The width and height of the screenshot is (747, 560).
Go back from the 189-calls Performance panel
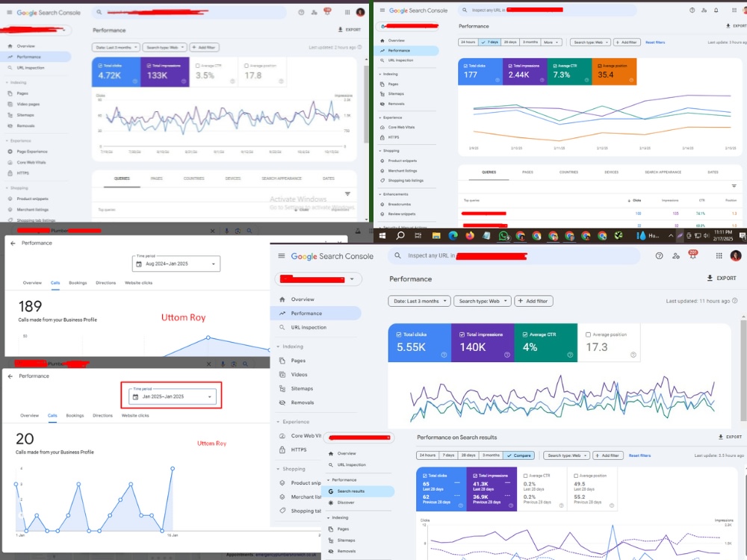click(13, 243)
